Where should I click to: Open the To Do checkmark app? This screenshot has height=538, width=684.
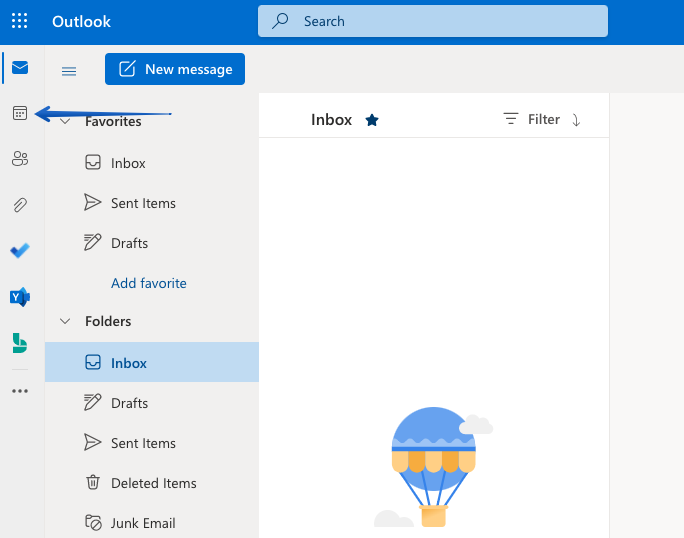20,250
